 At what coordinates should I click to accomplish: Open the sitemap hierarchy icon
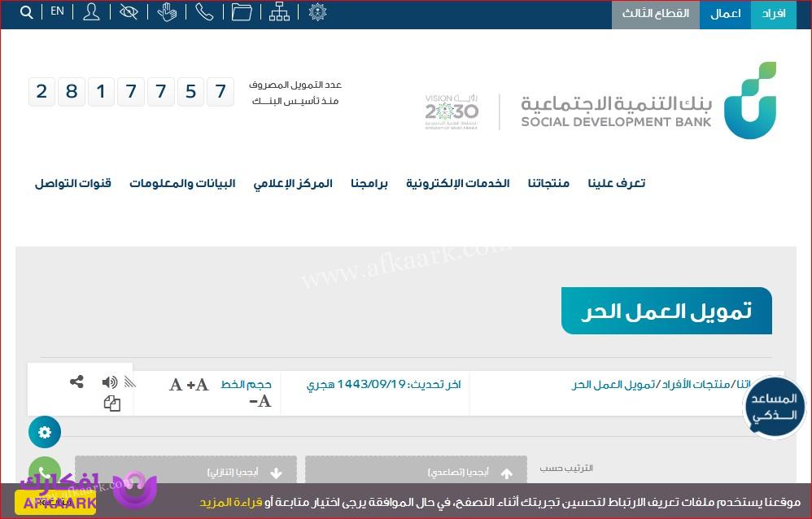(x=279, y=12)
